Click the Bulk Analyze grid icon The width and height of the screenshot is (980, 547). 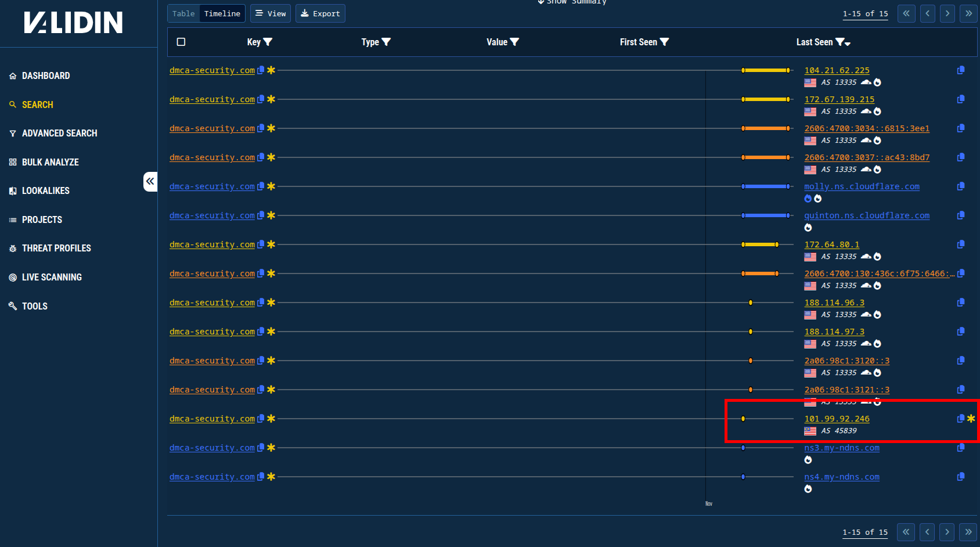[x=13, y=162]
